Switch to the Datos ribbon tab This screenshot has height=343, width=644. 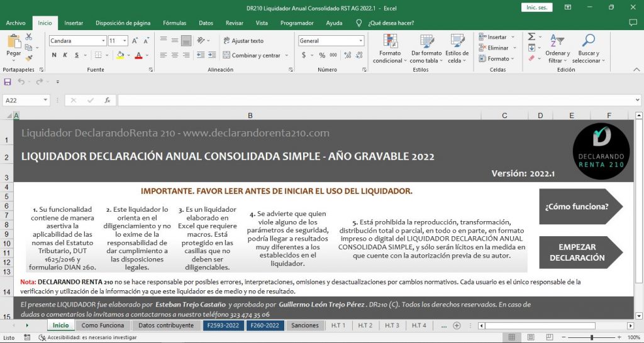[206, 23]
